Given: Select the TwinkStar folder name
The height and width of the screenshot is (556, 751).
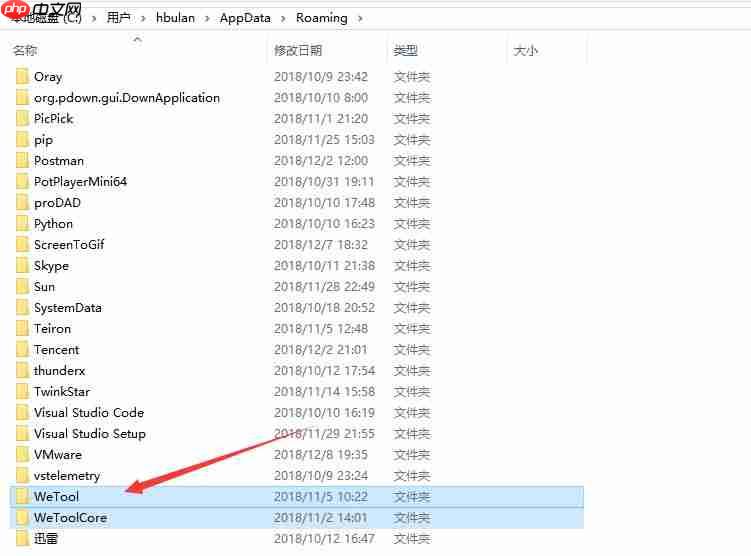Looking at the screenshot, I should (62, 392).
